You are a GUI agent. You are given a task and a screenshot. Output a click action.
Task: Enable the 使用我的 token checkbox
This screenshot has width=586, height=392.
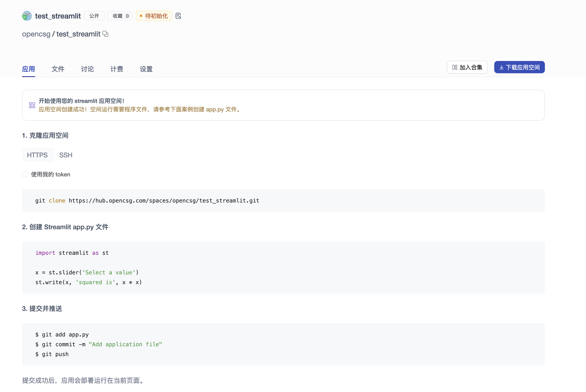pos(25,174)
